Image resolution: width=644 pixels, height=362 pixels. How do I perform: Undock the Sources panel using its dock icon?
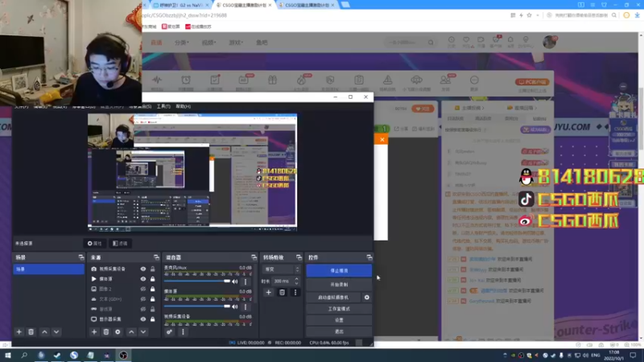click(x=156, y=257)
